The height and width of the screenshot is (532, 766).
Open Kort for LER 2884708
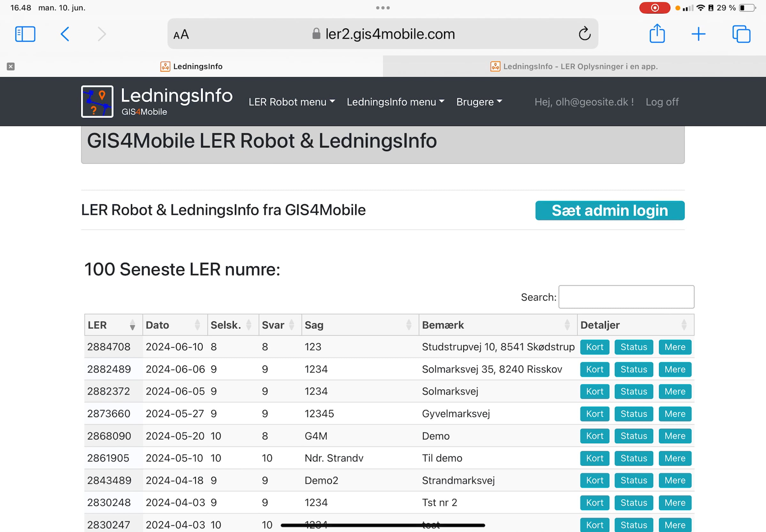[x=595, y=347]
